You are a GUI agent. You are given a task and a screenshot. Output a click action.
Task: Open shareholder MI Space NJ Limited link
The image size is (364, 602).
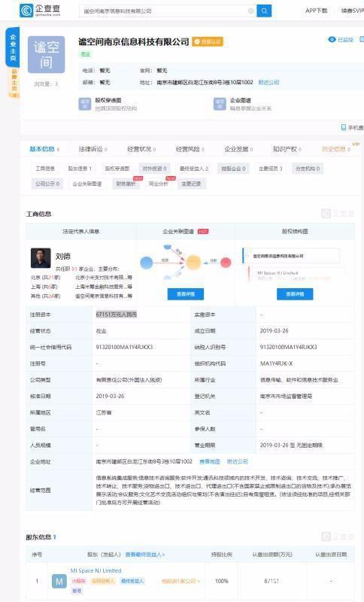pyautogui.click(x=96, y=571)
